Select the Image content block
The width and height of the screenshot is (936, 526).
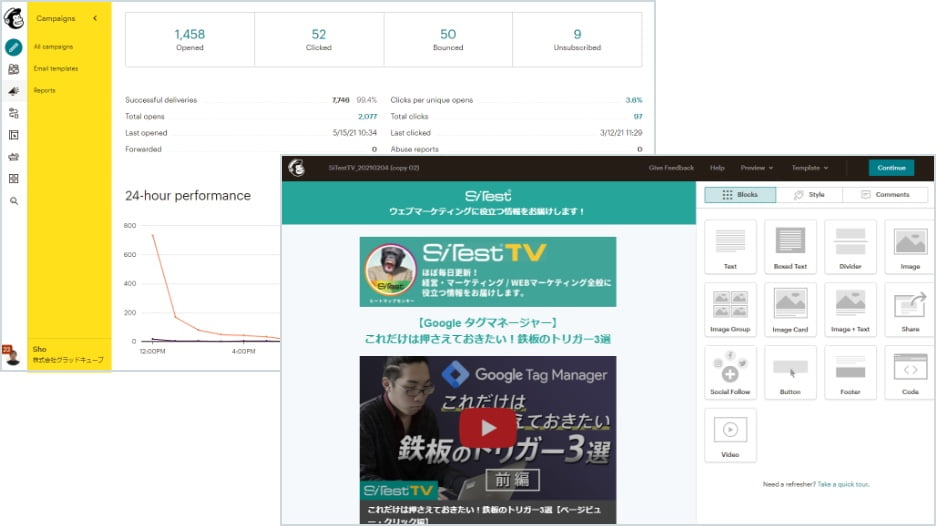tap(910, 247)
